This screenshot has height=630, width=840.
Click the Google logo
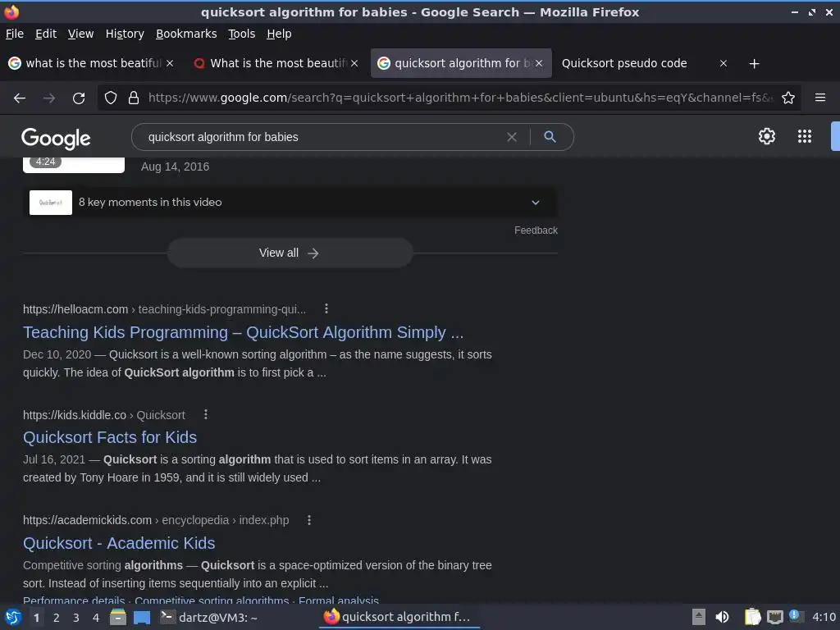pyautogui.click(x=56, y=138)
